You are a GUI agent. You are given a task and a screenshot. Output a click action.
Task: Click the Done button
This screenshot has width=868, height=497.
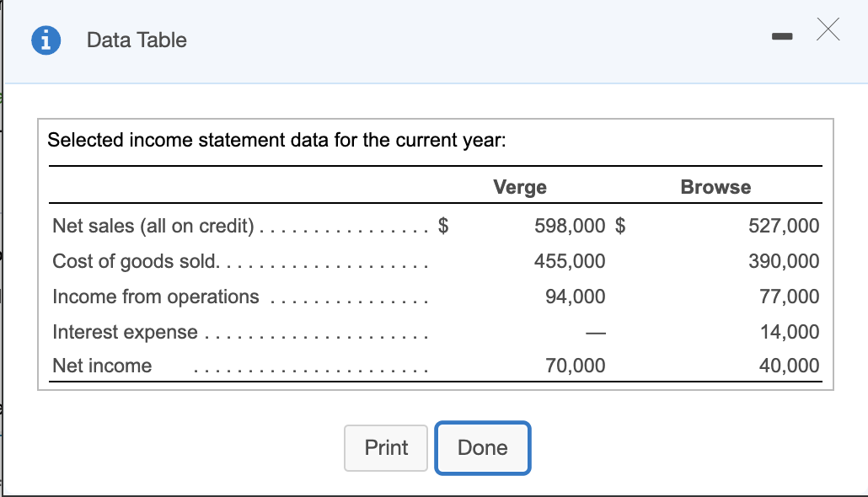click(x=482, y=448)
